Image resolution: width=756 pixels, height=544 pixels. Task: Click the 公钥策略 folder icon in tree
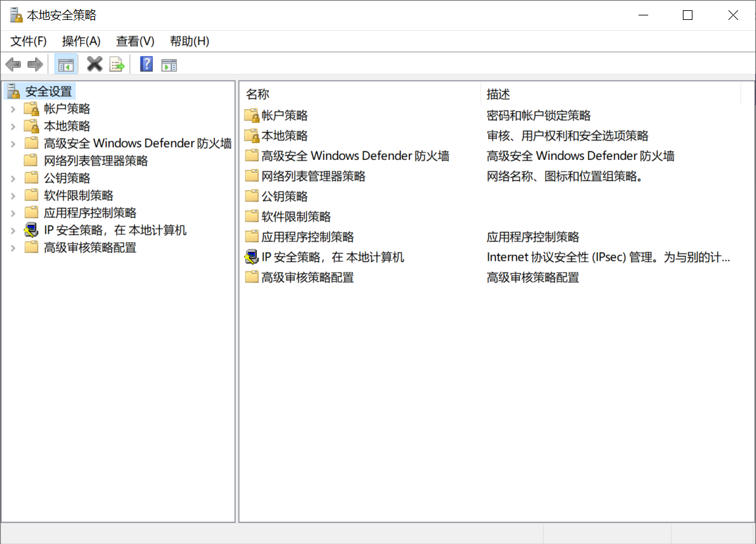(x=32, y=178)
